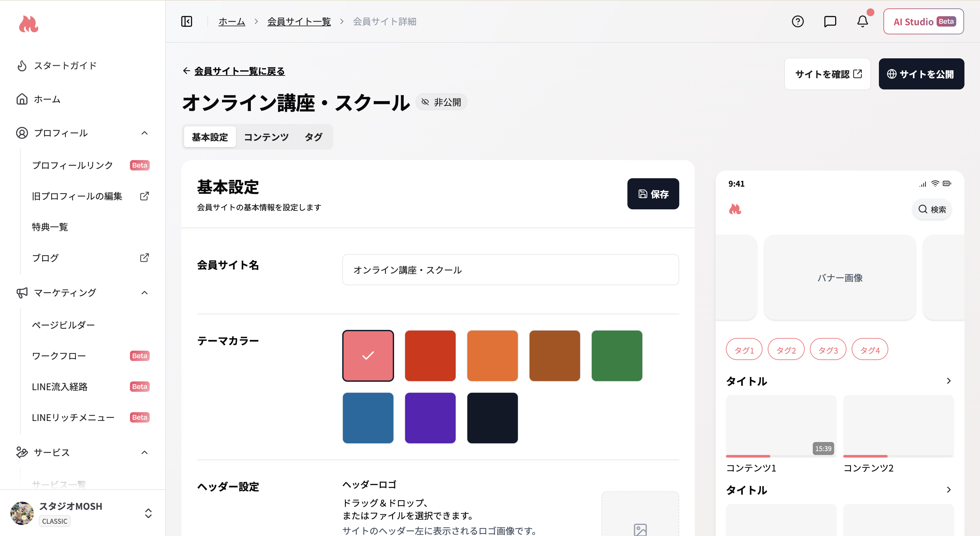This screenshot has width=980, height=536.
Task: Click the タグ1 chip in the preview
Action: point(744,349)
